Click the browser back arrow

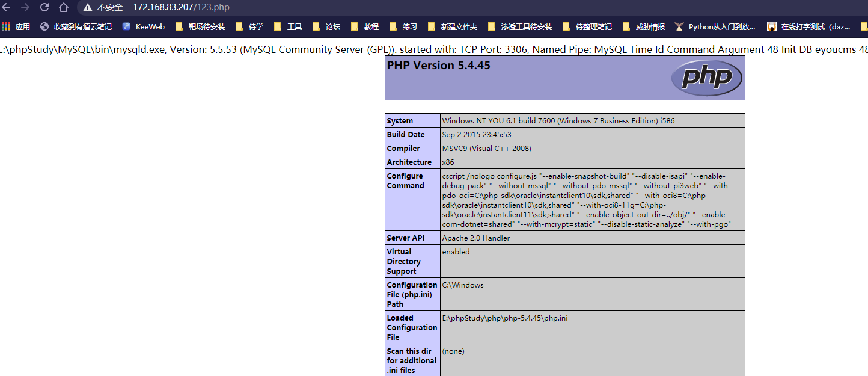pyautogui.click(x=7, y=7)
